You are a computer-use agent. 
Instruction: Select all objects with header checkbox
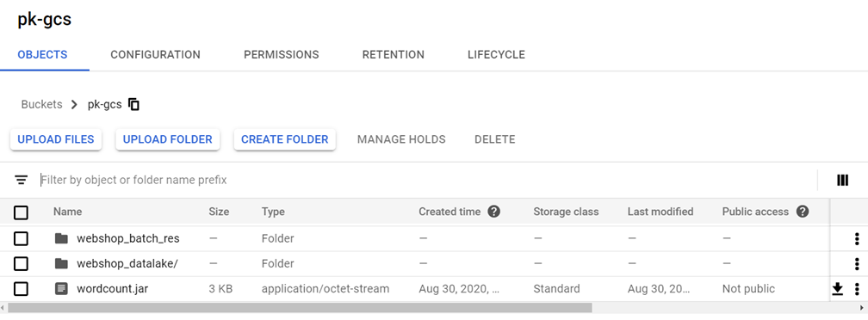[x=21, y=212]
